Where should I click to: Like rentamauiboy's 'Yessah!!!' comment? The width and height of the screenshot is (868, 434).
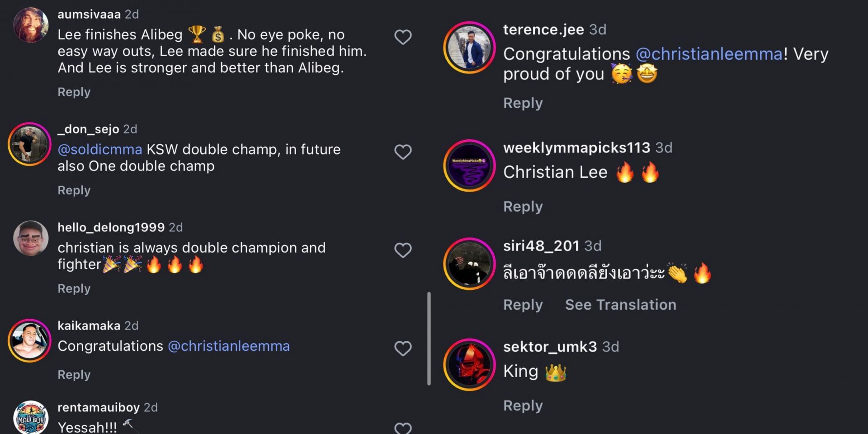click(403, 427)
